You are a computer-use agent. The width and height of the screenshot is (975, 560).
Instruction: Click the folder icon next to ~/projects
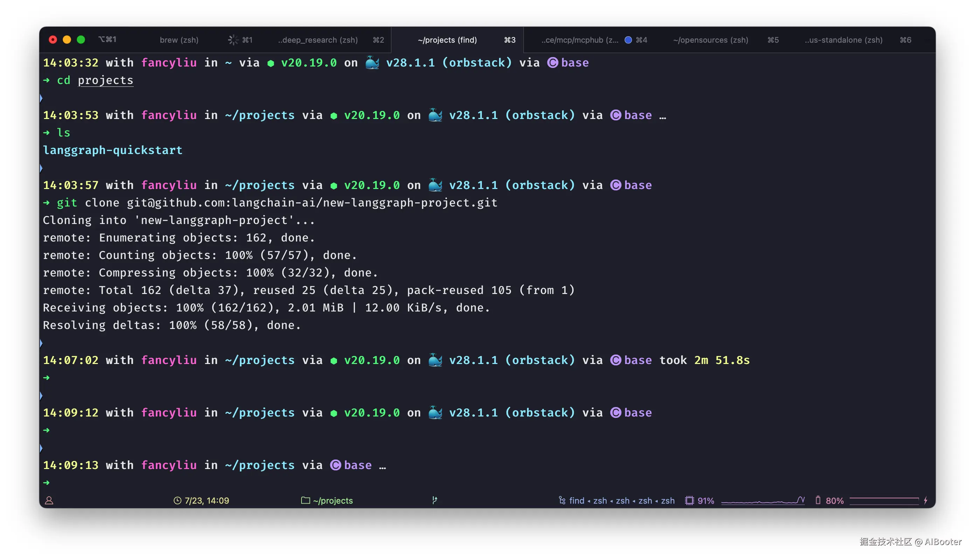coord(305,500)
